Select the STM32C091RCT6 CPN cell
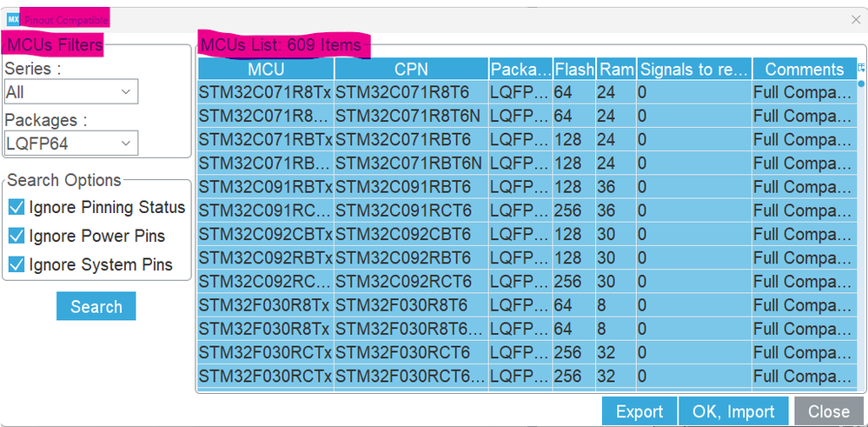Image resolution: width=868 pixels, height=427 pixels. [x=411, y=210]
